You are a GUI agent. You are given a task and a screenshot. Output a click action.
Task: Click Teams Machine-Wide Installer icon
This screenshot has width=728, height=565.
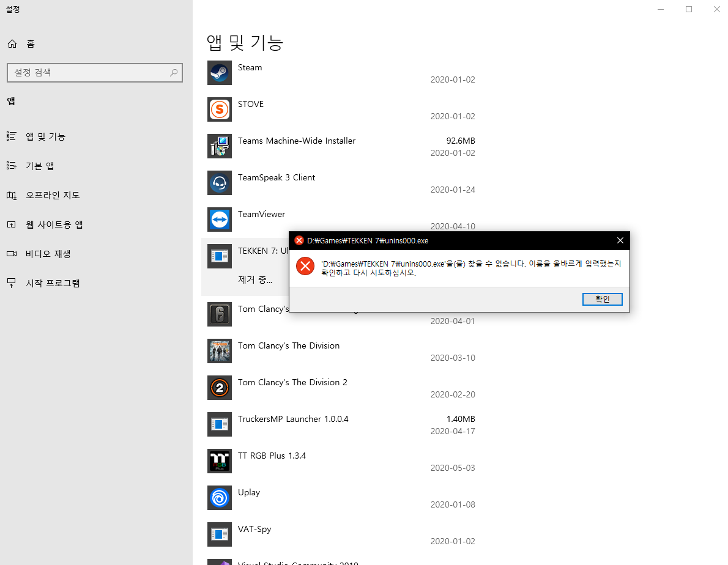219,146
